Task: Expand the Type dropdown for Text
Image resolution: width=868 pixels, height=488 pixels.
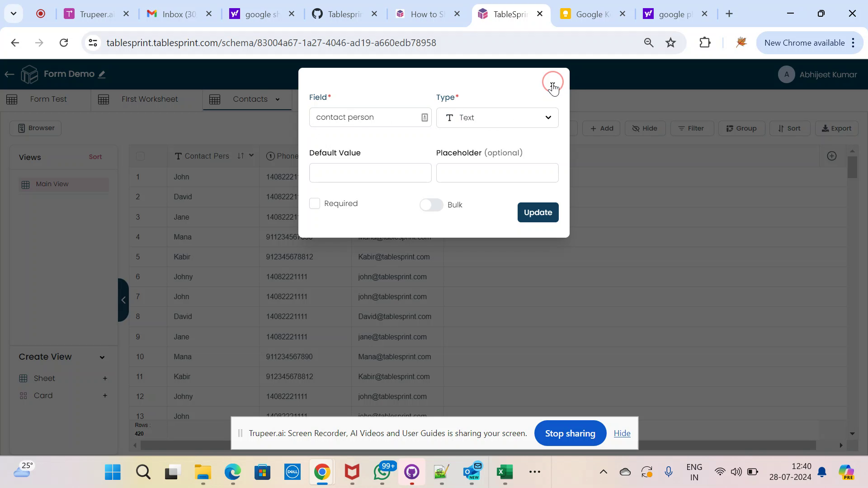Action: (x=548, y=117)
